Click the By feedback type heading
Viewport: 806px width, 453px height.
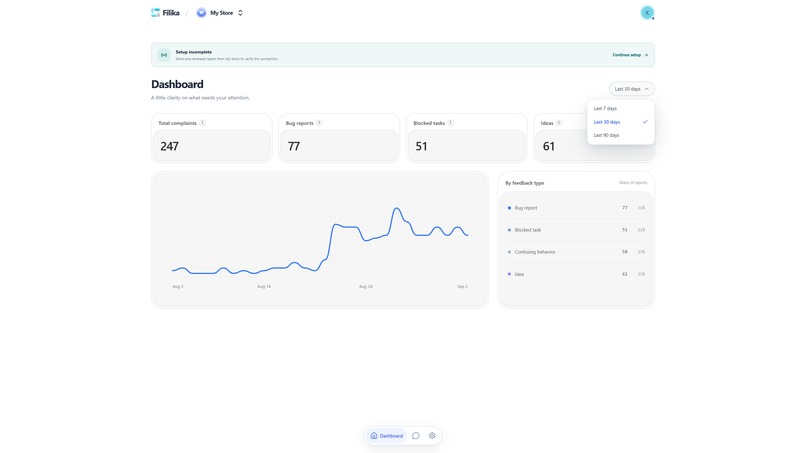(x=524, y=183)
